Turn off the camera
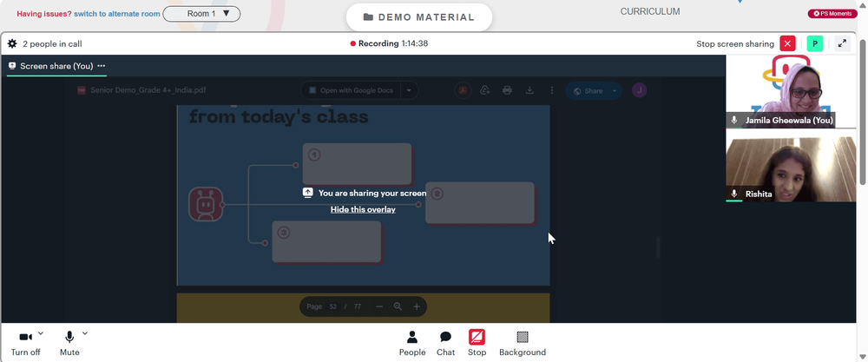Screen dimensions: 868x362 [25, 343]
